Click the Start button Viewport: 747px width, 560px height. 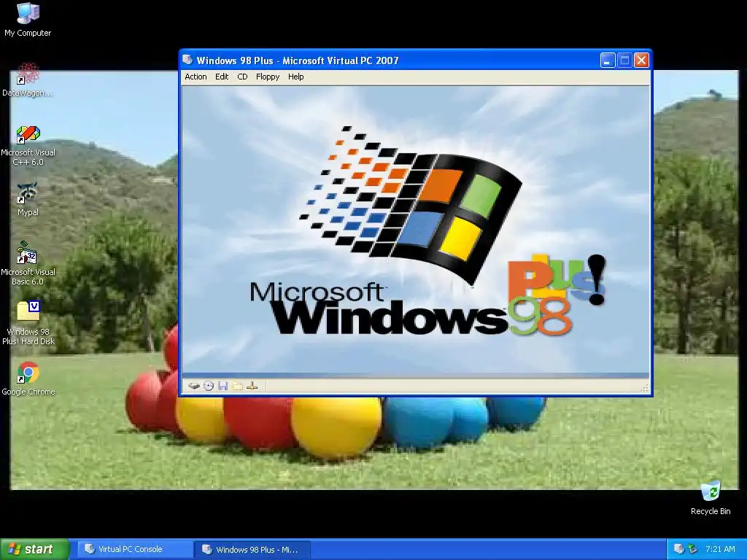pyautogui.click(x=35, y=549)
